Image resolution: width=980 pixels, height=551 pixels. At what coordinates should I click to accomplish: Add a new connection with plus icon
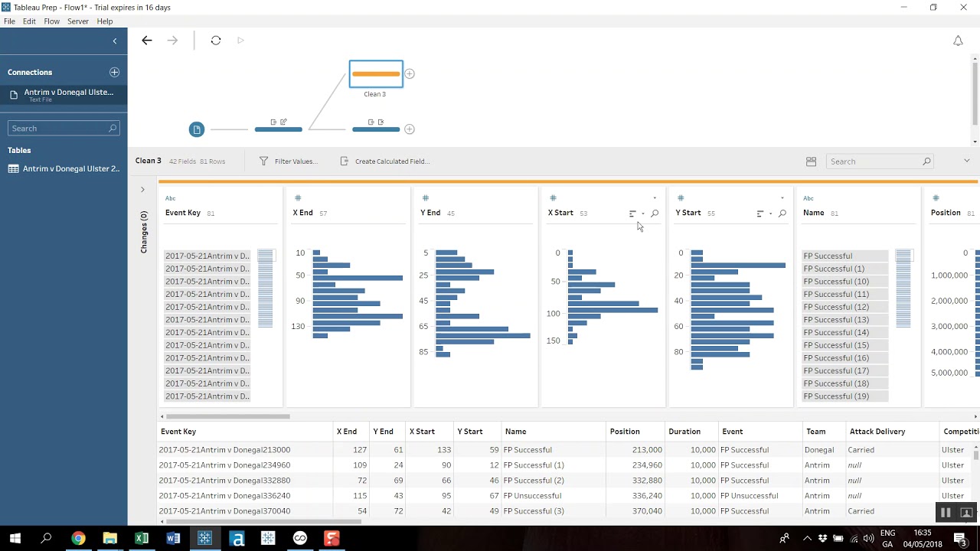tap(114, 72)
